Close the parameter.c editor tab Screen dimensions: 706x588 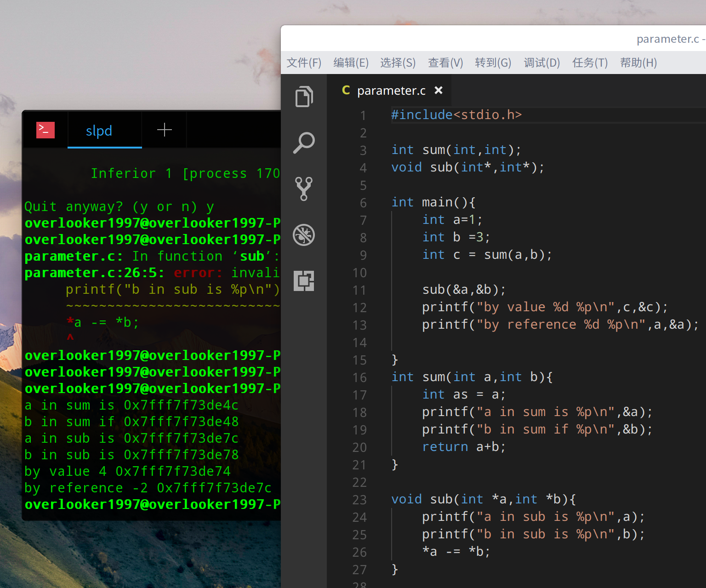[x=438, y=91]
